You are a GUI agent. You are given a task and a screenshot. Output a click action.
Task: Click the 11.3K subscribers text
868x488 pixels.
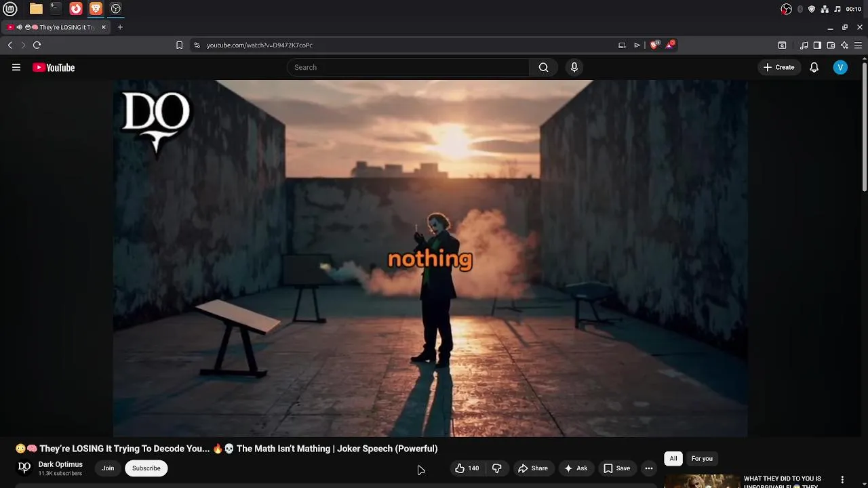tap(60, 474)
